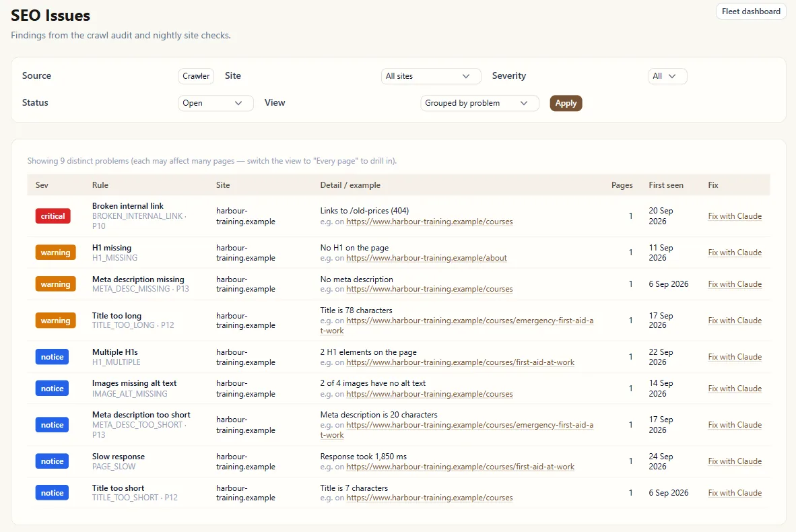796x532 pixels.
Task: Click '2 of 4 images have no alt text'
Action: click(373, 383)
